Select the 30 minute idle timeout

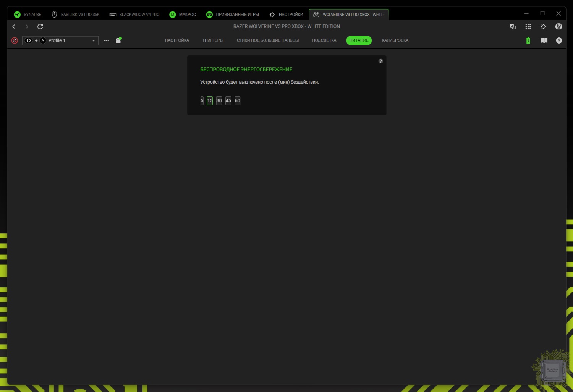tap(219, 101)
